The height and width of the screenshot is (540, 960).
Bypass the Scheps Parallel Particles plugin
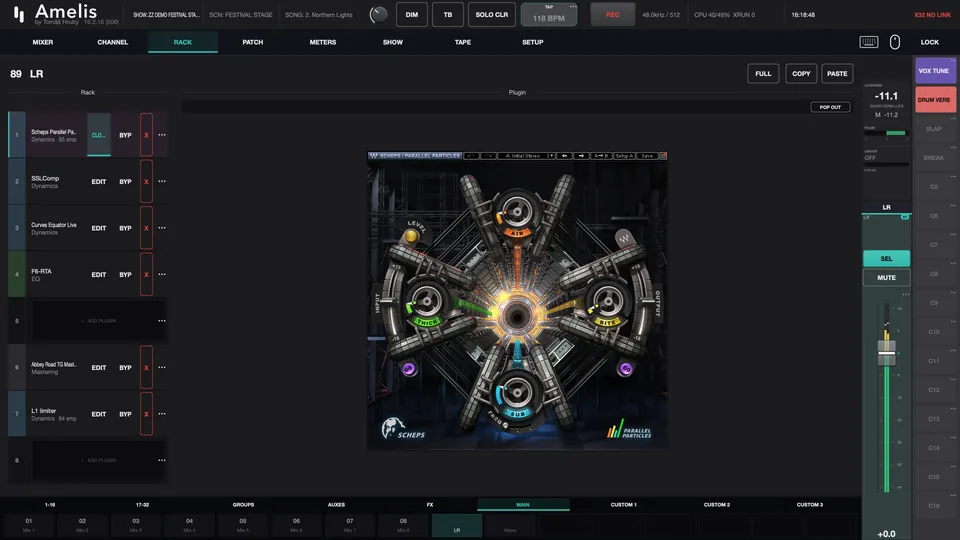[x=125, y=135]
